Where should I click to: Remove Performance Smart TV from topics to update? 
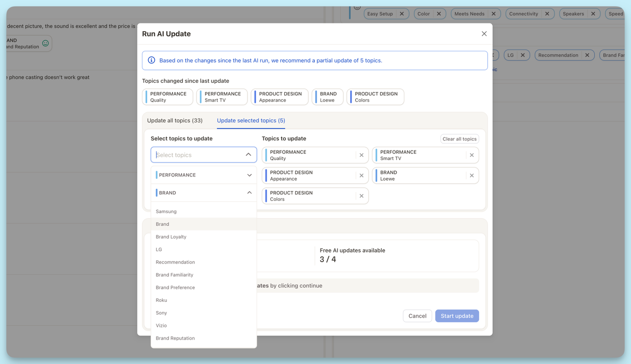point(472,155)
